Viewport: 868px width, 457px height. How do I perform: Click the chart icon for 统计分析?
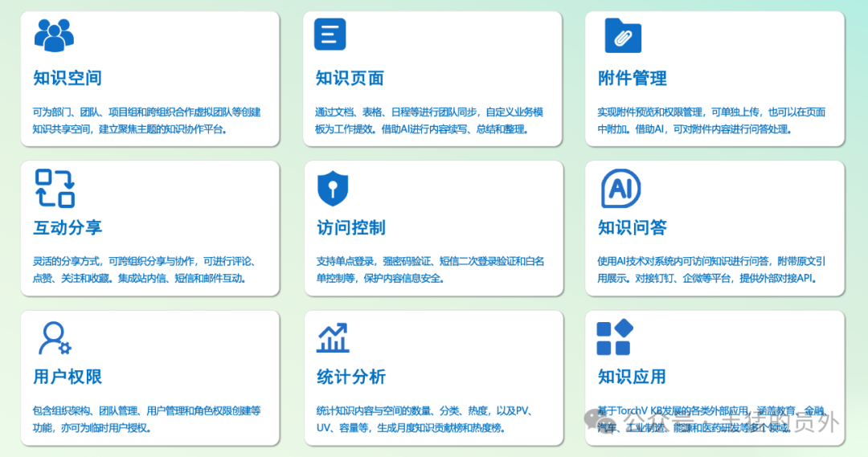click(333, 337)
